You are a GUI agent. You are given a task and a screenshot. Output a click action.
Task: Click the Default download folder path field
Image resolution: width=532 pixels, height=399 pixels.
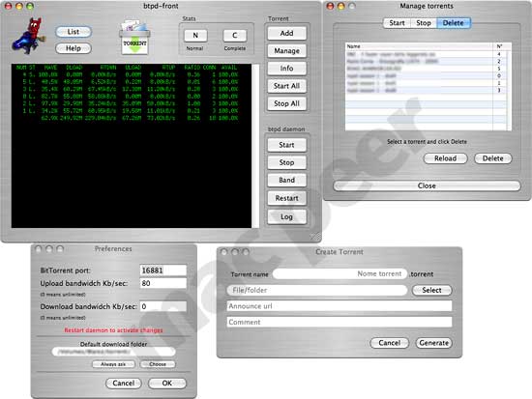114,352
